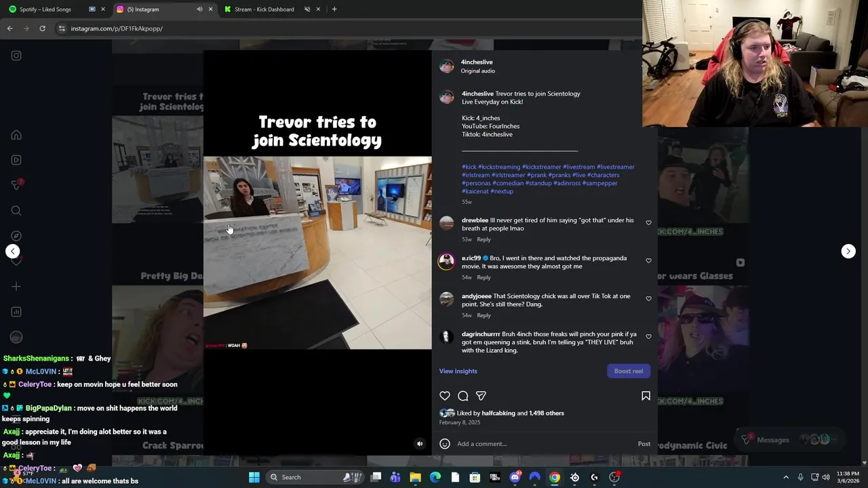Open the Windows Start menu
Image resolution: width=868 pixels, height=488 pixels.
tap(254, 477)
